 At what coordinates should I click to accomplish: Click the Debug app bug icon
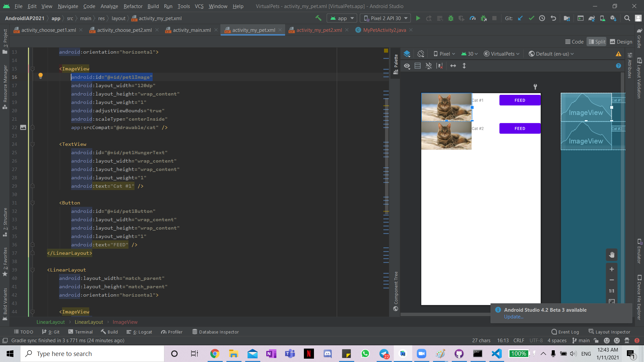(x=451, y=18)
